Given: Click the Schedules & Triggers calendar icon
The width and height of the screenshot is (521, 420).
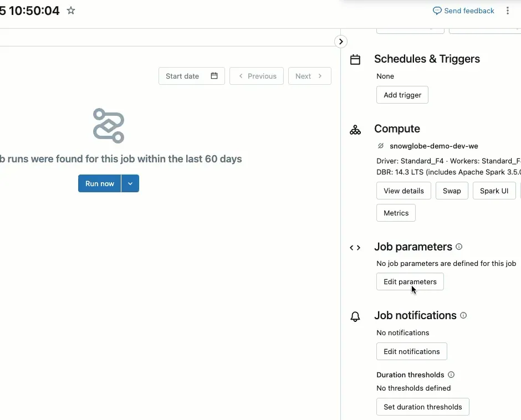Looking at the screenshot, I should (x=355, y=59).
